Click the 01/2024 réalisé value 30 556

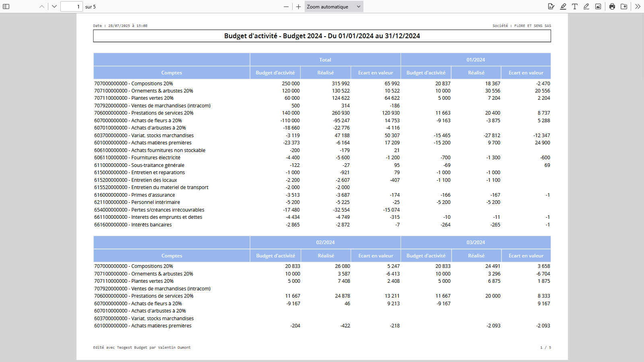(493, 91)
